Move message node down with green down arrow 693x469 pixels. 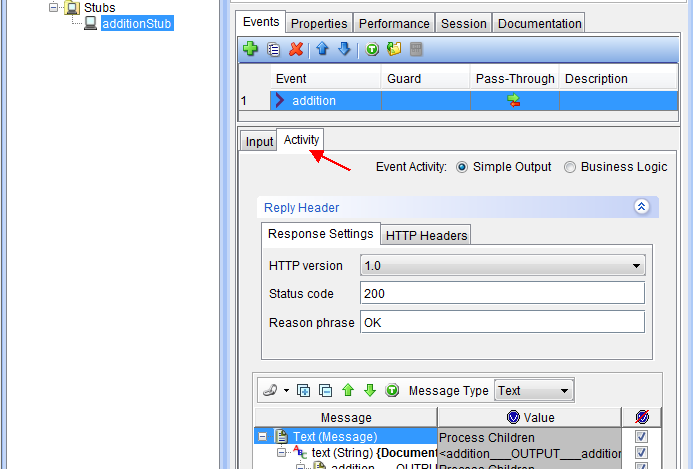pyautogui.click(x=370, y=390)
